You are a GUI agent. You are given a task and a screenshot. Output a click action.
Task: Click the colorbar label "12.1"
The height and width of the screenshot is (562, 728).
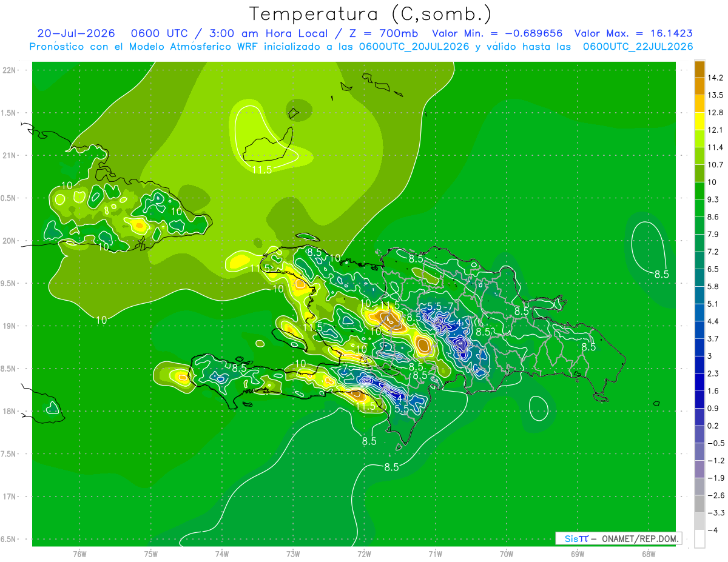pyautogui.click(x=715, y=130)
